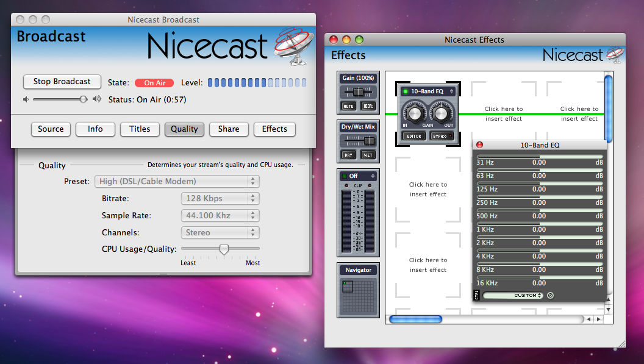Screen dimensions: 644x364
Task: Open the level meter Off mode menu
Action: pos(358,176)
